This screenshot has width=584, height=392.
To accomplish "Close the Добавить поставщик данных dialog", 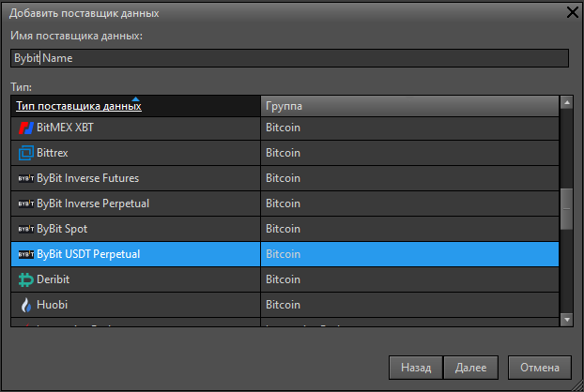I will 573,12.
